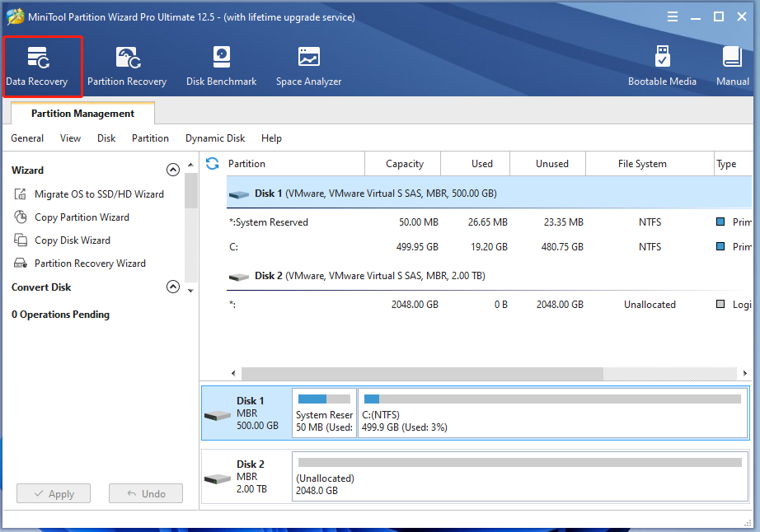Screen dimensions: 760x532
Task: Click the 480.75 GB unused value
Action: coord(562,247)
